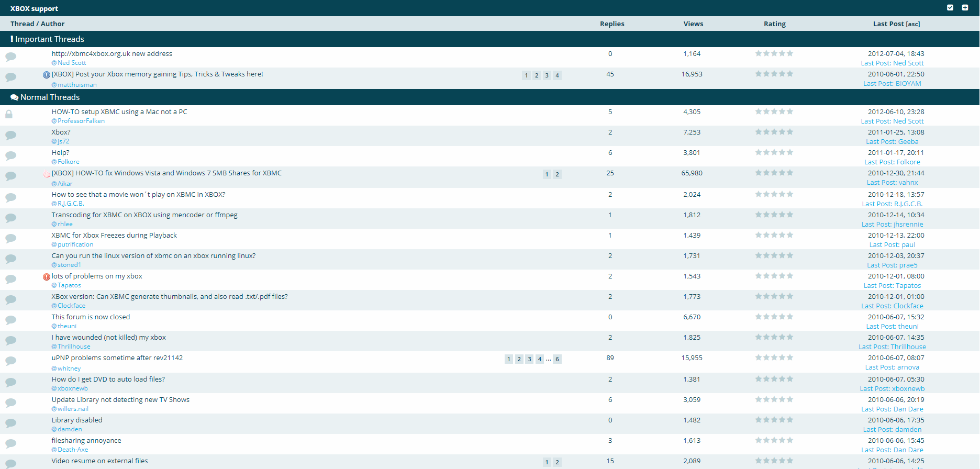
Task: Click the exclamation icon beside Important Threads
Action: tap(12, 39)
